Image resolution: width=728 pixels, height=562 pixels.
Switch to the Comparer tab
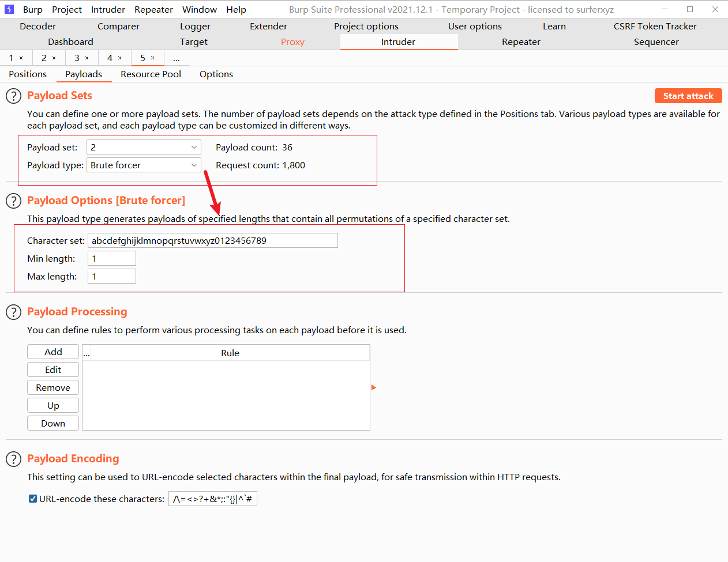[118, 27]
